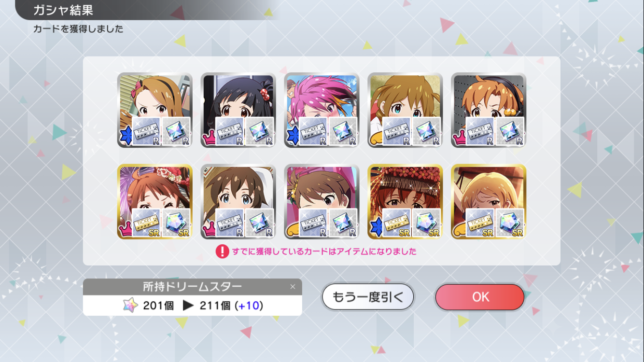Tap the OK button

pos(479,297)
